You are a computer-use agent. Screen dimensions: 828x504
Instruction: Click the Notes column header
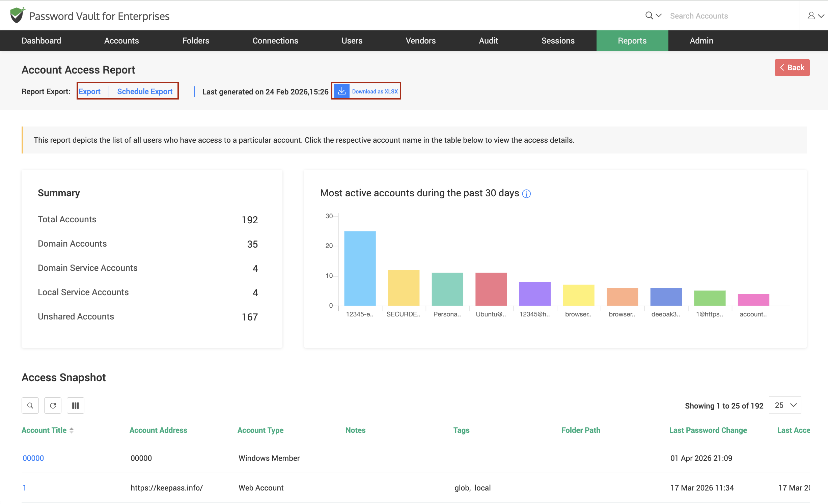click(355, 430)
